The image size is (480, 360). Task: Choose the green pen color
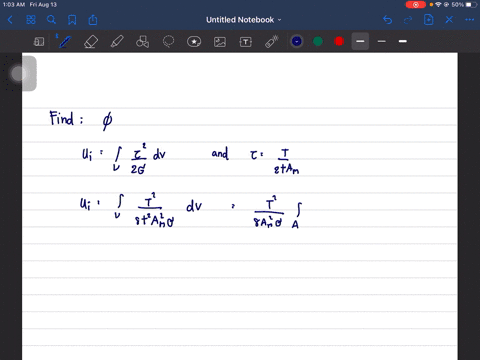(318, 41)
